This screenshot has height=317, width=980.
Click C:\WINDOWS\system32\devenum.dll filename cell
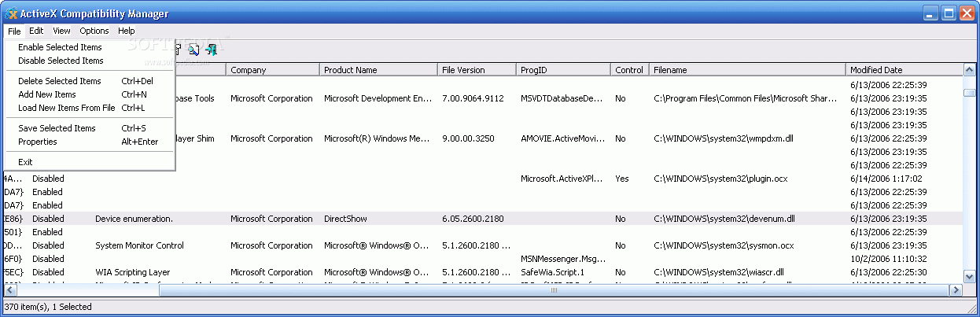tap(724, 219)
